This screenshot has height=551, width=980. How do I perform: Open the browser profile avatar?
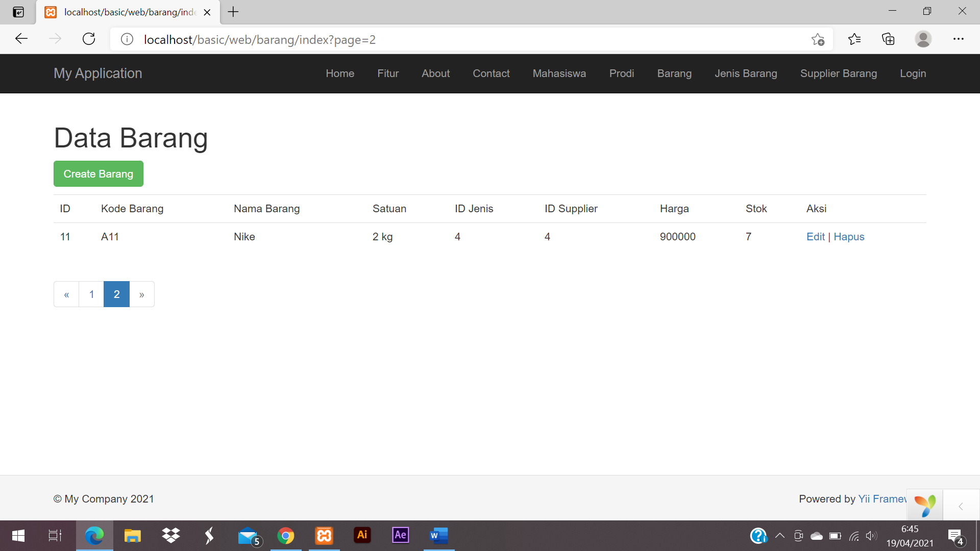(x=923, y=39)
